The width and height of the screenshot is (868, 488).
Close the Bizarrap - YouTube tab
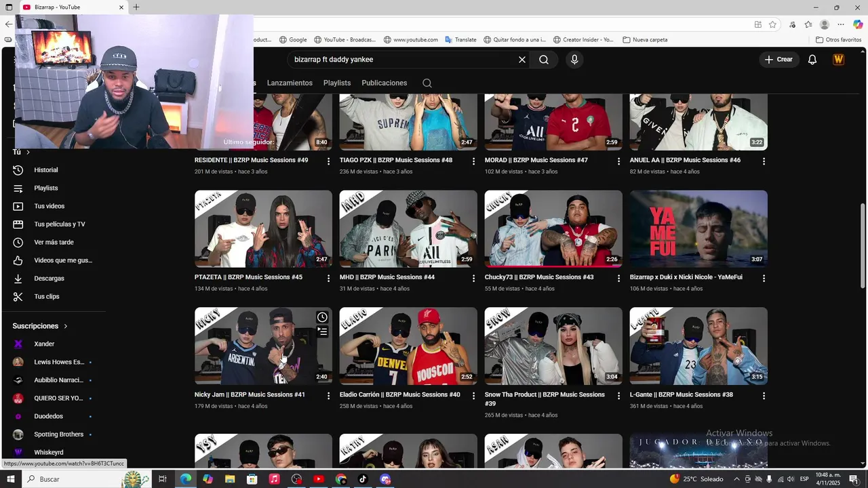tap(121, 7)
